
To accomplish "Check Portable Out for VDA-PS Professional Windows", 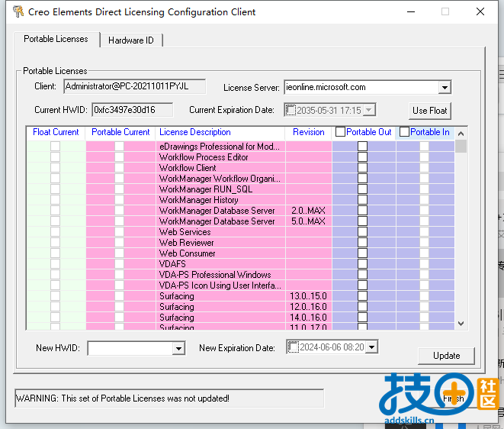I will tap(363, 275).
